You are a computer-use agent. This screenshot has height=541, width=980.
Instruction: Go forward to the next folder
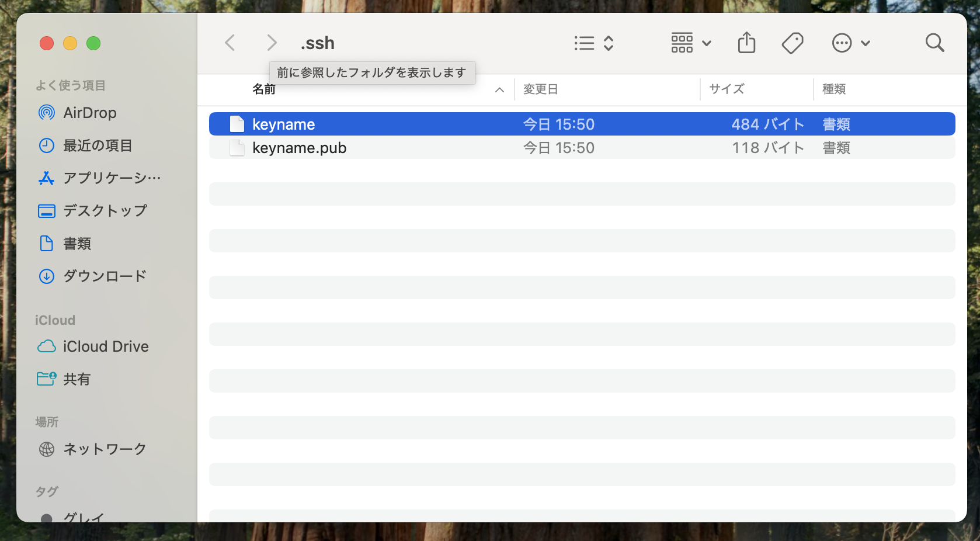(x=272, y=43)
